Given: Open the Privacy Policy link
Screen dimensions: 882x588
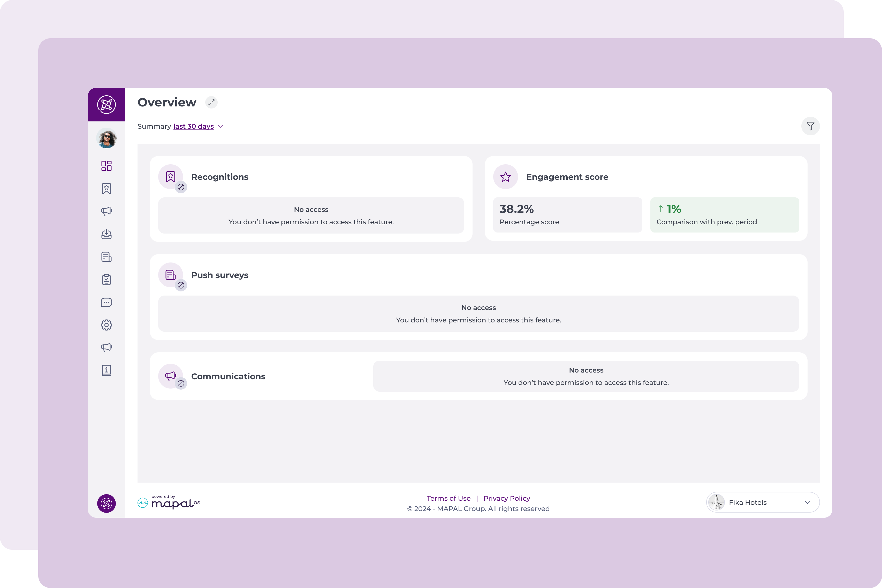Looking at the screenshot, I should click(506, 498).
